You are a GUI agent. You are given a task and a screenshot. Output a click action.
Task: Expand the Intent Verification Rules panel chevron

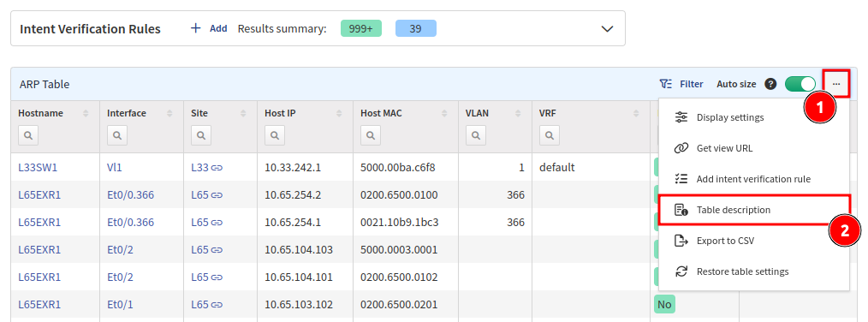tap(607, 29)
